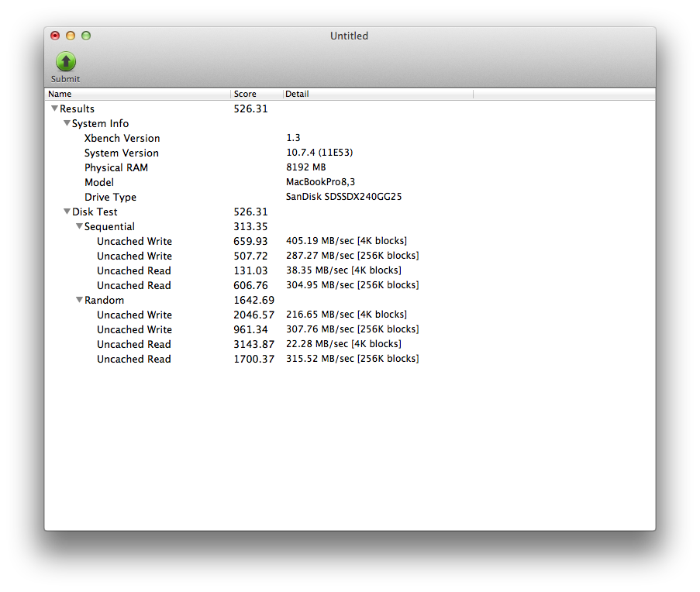Viewport: 700px width, 592px height.
Task: Select the Xbench Version row
Action: click(350, 138)
